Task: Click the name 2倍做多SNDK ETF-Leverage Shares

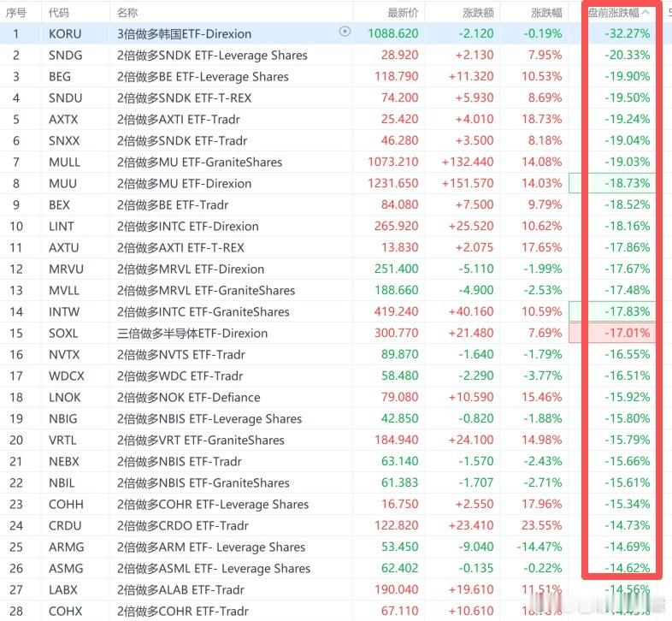Action: coord(212,56)
